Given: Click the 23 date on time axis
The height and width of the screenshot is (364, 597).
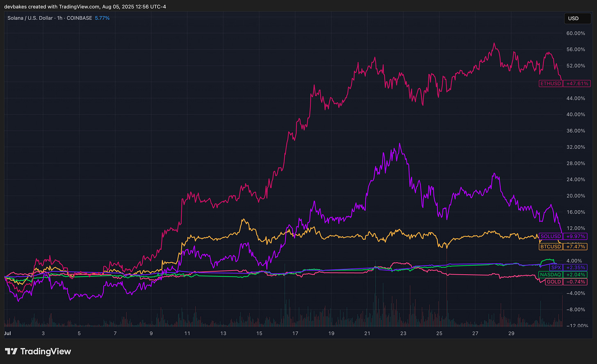Looking at the screenshot, I should pos(403,333).
